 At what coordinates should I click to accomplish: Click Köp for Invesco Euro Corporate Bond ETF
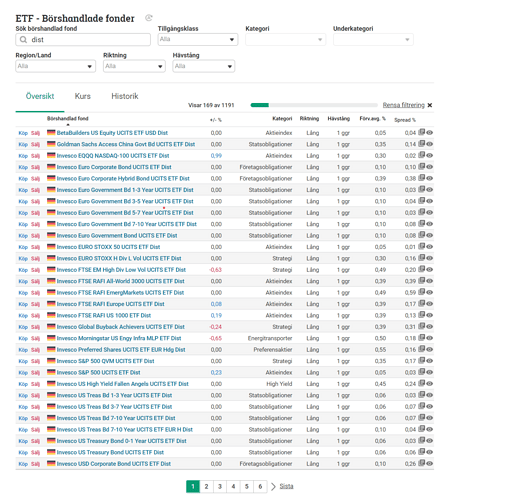pyautogui.click(x=23, y=167)
